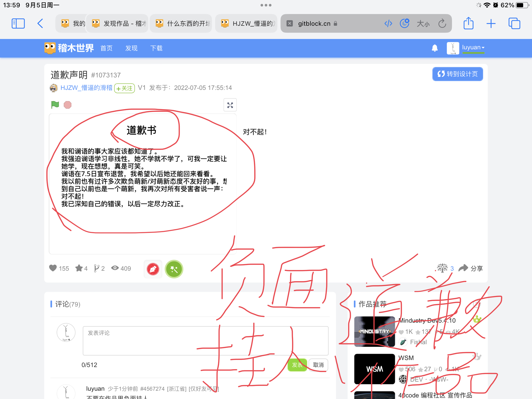
Task: Show all tabs overview
Action: (514, 24)
